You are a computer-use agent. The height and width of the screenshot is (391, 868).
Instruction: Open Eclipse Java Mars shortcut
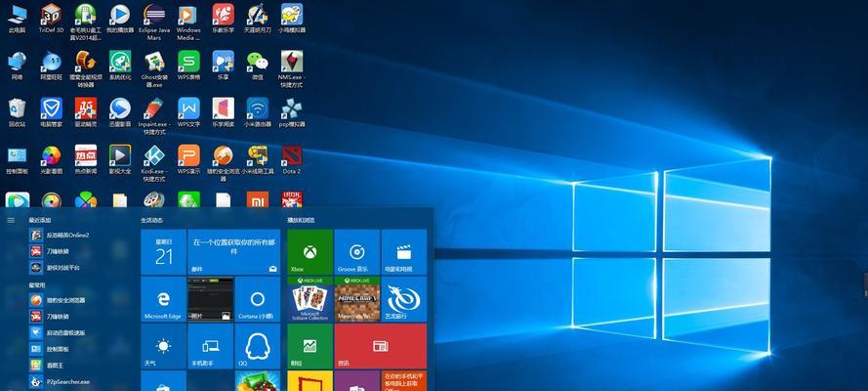[x=154, y=22]
